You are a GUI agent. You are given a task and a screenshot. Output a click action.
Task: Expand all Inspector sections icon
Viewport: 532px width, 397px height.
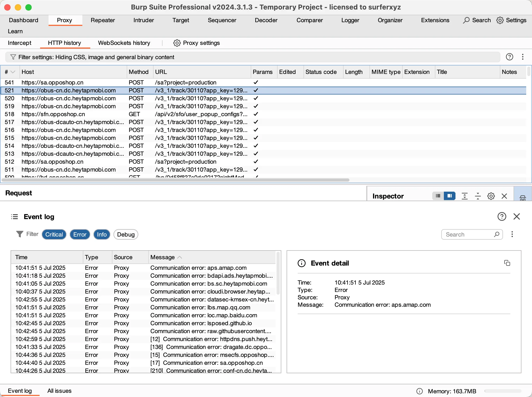click(x=465, y=196)
